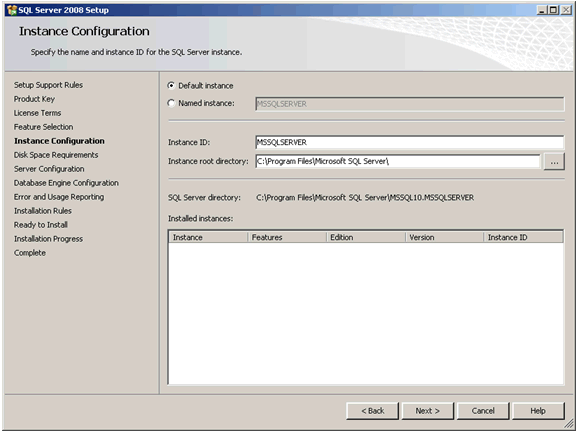Viewport: 578px width, 433px height.
Task: Select Server Configuration step
Action: coord(49,169)
